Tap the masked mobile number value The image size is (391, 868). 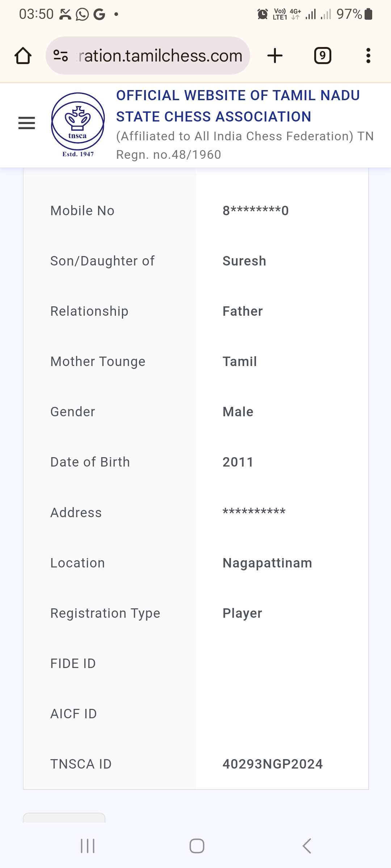coord(255,210)
